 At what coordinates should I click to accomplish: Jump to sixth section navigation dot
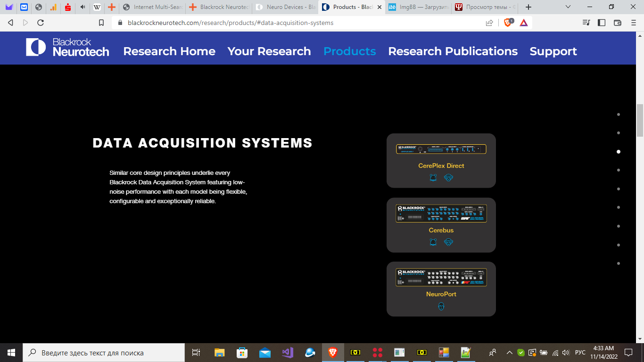coord(619,207)
